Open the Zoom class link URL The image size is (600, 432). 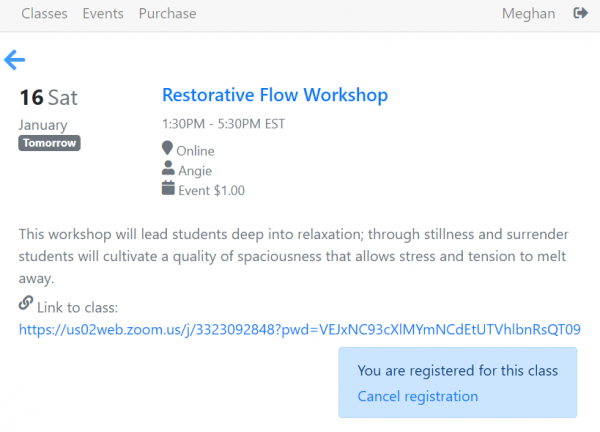(x=299, y=328)
